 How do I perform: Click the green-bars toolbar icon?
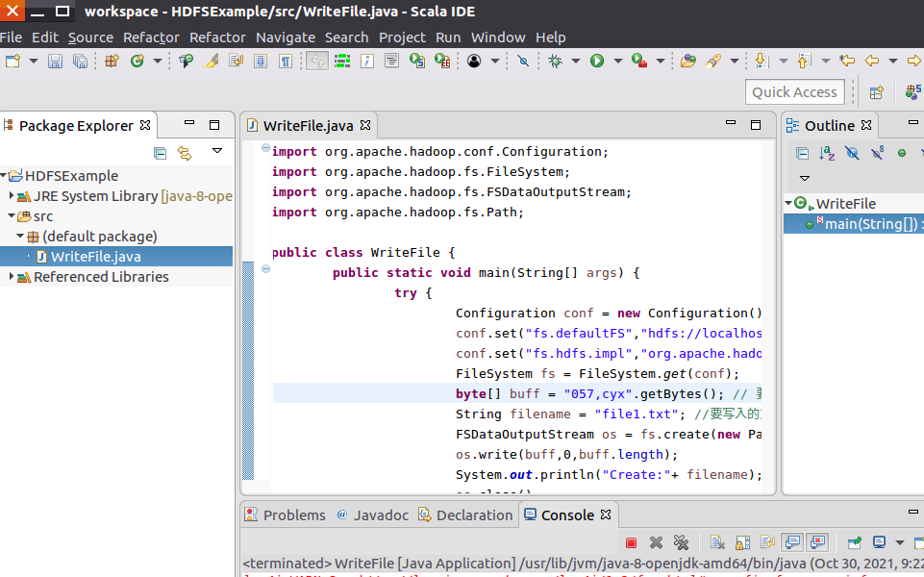pos(341,61)
